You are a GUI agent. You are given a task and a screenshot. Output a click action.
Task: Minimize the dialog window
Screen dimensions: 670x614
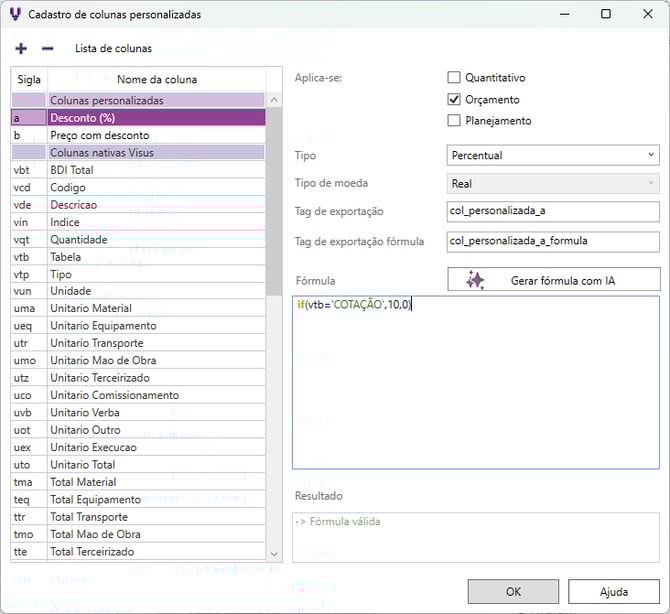point(564,14)
